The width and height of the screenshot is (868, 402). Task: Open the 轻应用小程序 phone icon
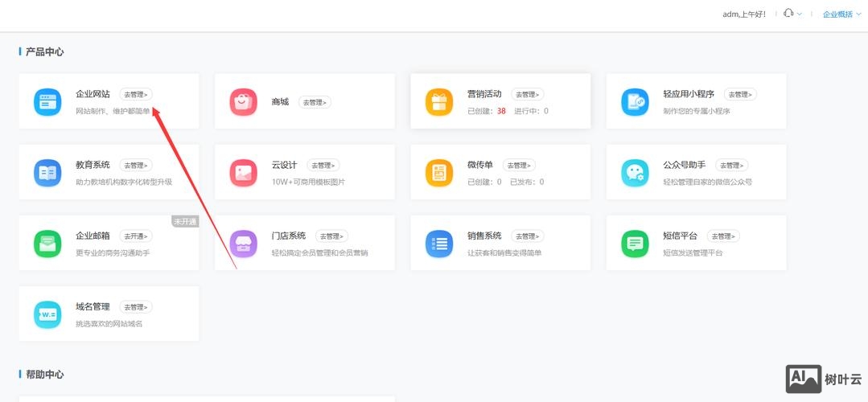pos(635,102)
